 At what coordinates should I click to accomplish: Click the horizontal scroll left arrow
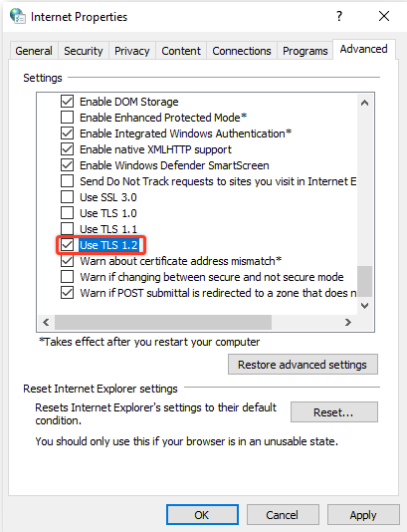46,322
